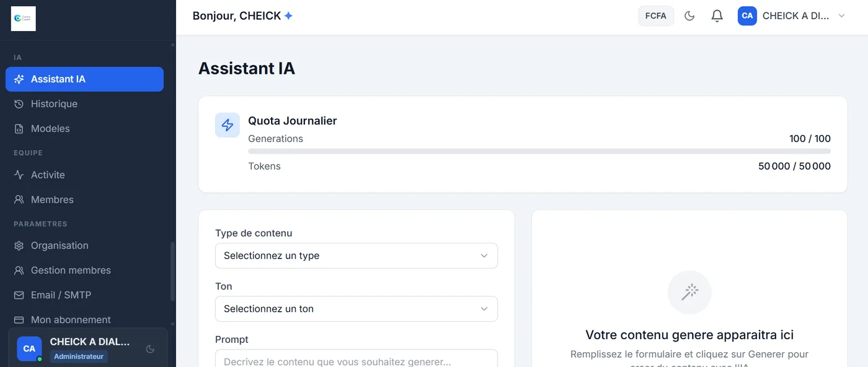Click the Assistant IA page heading

point(247,69)
